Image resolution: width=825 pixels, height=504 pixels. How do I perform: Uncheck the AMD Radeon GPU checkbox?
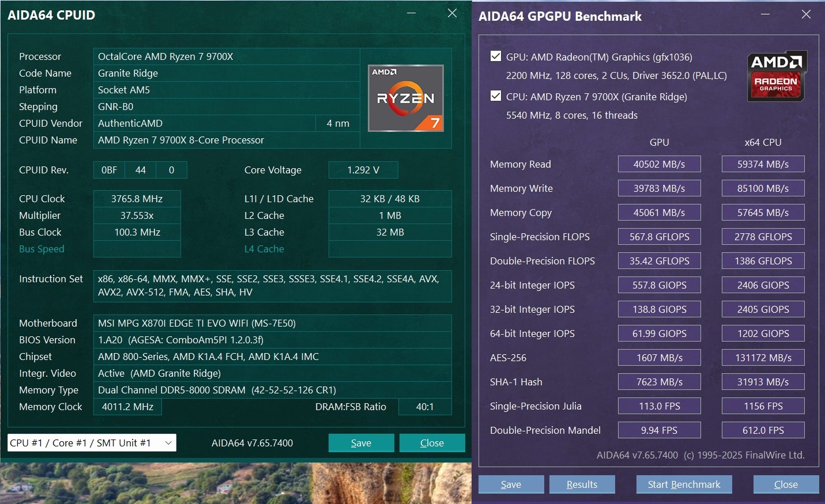[495, 56]
